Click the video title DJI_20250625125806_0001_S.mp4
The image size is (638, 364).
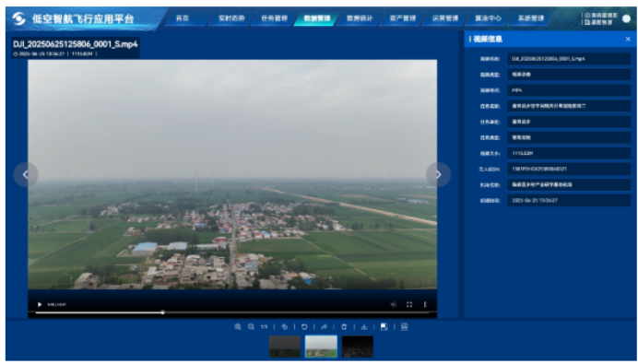pyautogui.click(x=76, y=44)
